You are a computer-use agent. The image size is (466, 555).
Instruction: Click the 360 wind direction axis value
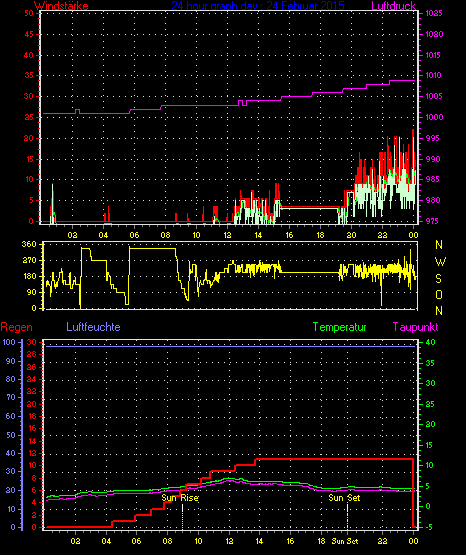pos(29,245)
